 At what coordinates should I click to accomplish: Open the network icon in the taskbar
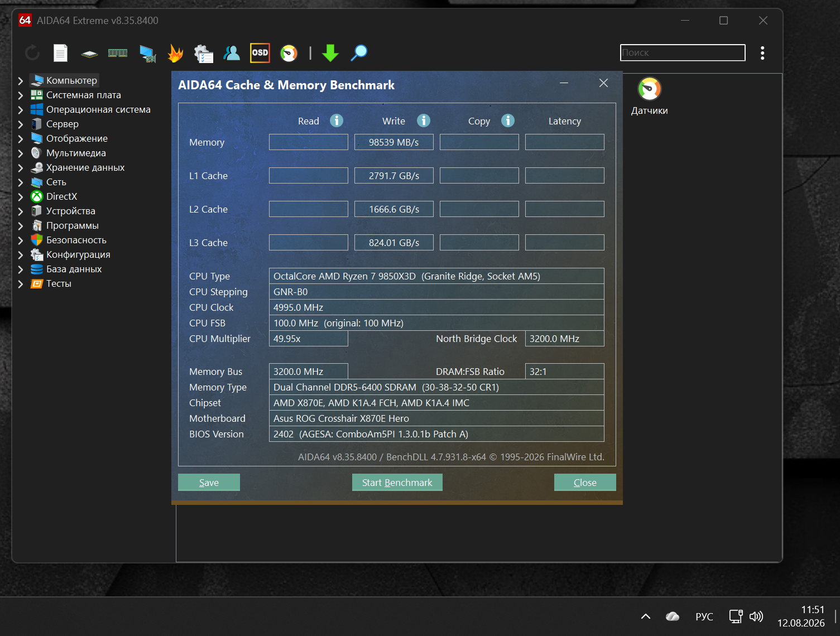click(x=736, y=616)
